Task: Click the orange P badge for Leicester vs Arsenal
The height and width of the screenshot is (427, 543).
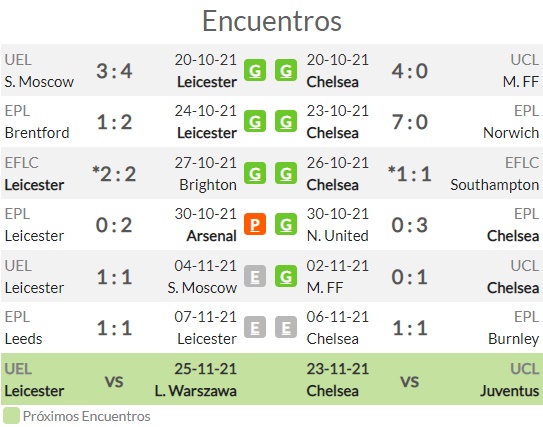Action: click(x=255, y=224)
